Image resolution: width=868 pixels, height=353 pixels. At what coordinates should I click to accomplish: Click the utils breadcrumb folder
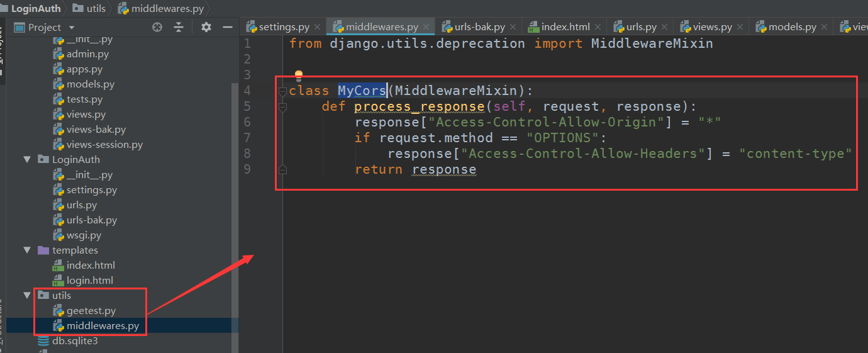(x=89, y=8)
